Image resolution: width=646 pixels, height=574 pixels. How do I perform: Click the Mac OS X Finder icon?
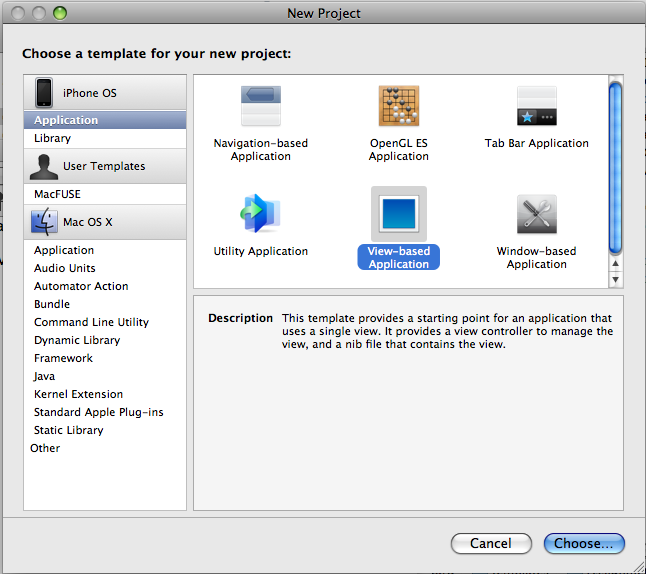coord(44,221)
